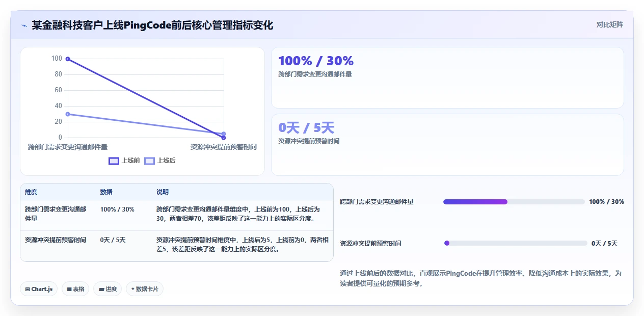The image size is (644, 316).
Task: Click the 表格 tag chip
Action: click(x=75, y=289)
